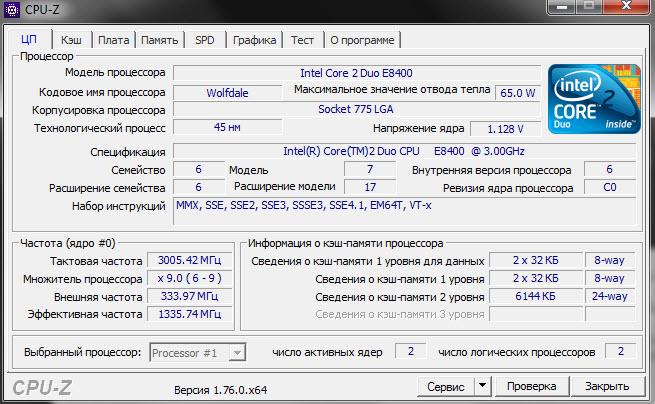Open the О программе tab

(x=362, y=40)
